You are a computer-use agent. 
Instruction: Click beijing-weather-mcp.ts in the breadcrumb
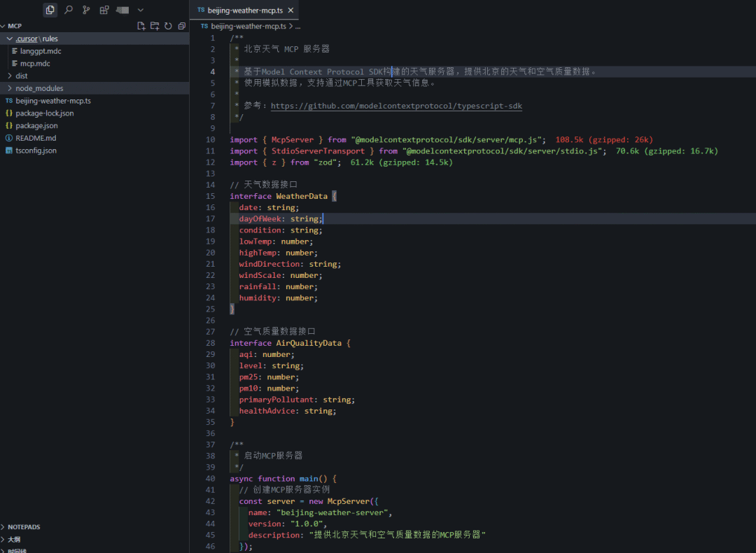(x=248, y=27)
